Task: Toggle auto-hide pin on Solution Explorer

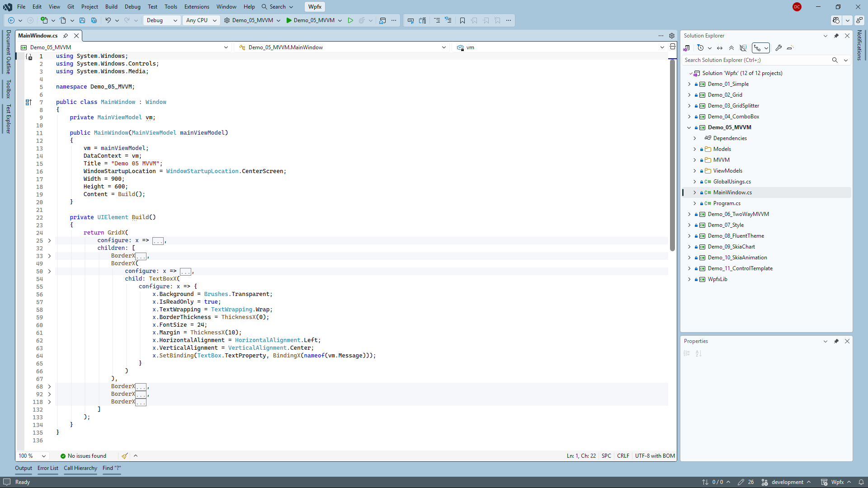Action: pos(836,36)
